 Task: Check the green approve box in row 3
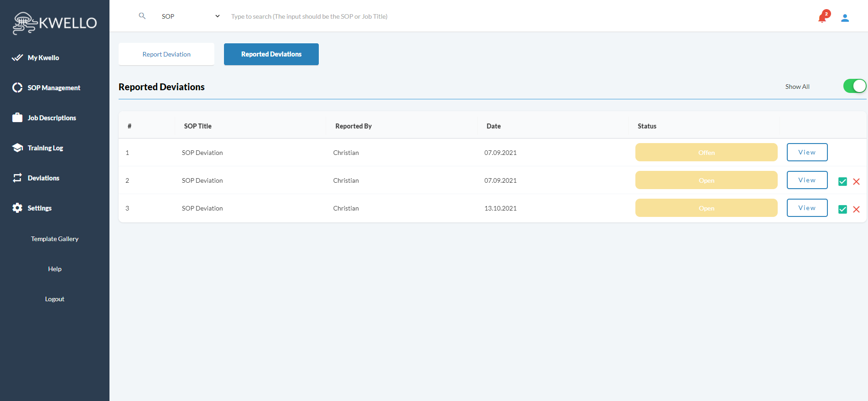842,209
